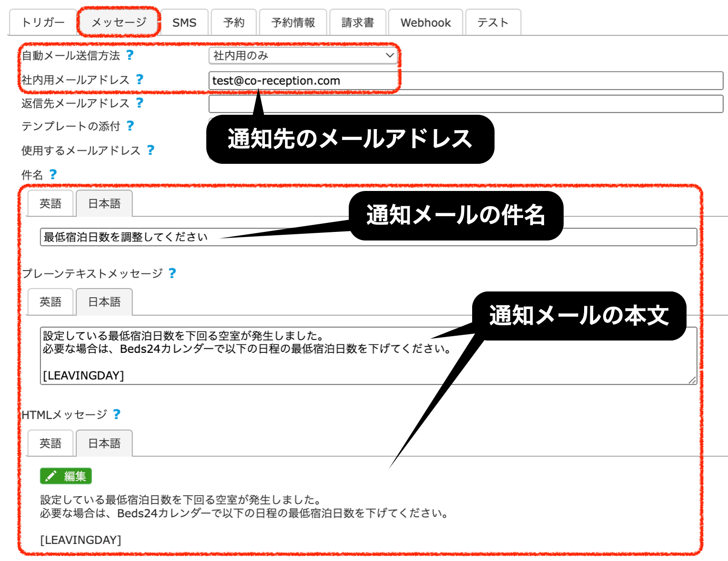Screen dimensions: 728x561
Task: Select 英語 tab under プレーンテキストメッセージ
Action: (51, 302)
